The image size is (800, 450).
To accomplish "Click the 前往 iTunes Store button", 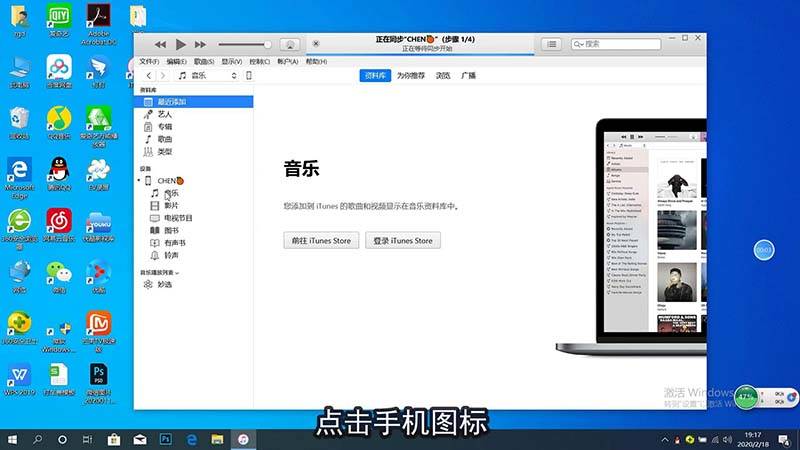I will click(321, 240).
